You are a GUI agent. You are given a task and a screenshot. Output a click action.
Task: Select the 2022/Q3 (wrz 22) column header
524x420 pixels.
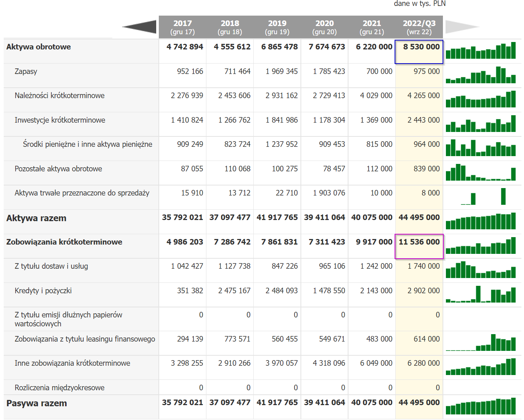point(419,27)
